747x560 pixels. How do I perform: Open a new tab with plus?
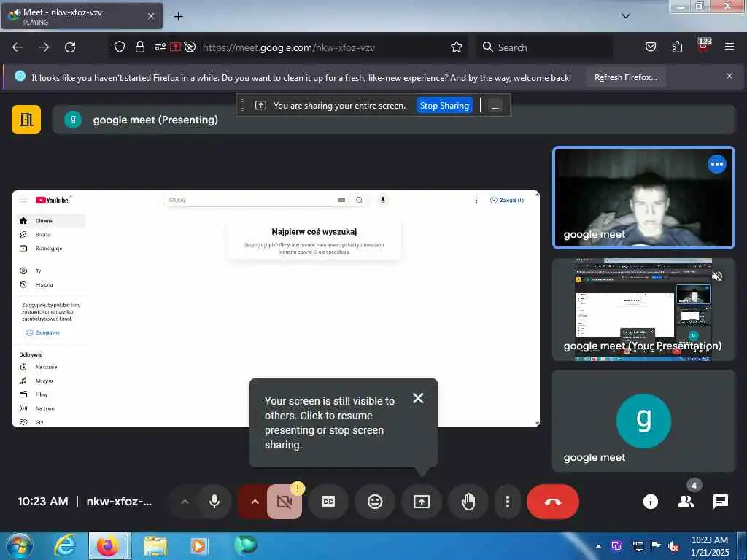coord(178,17)
